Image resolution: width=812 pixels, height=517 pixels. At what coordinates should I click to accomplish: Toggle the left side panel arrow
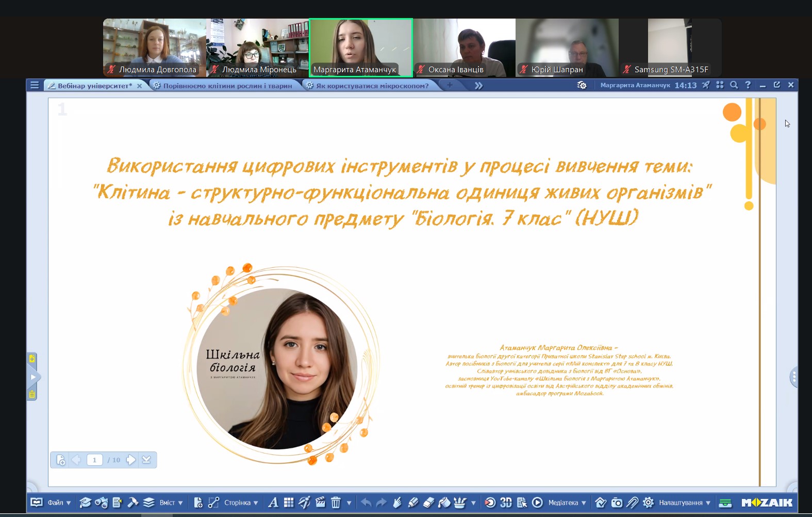click(x=33, y=377)
